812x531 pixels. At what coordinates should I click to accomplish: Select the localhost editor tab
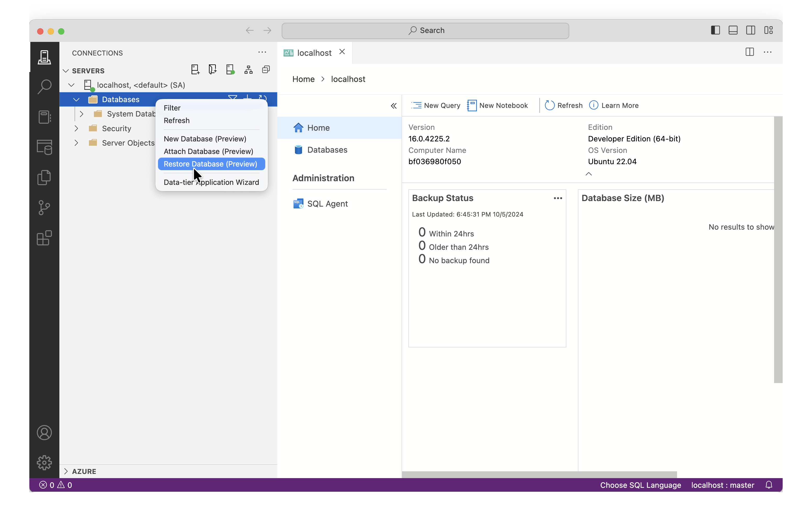click(314, 53)
